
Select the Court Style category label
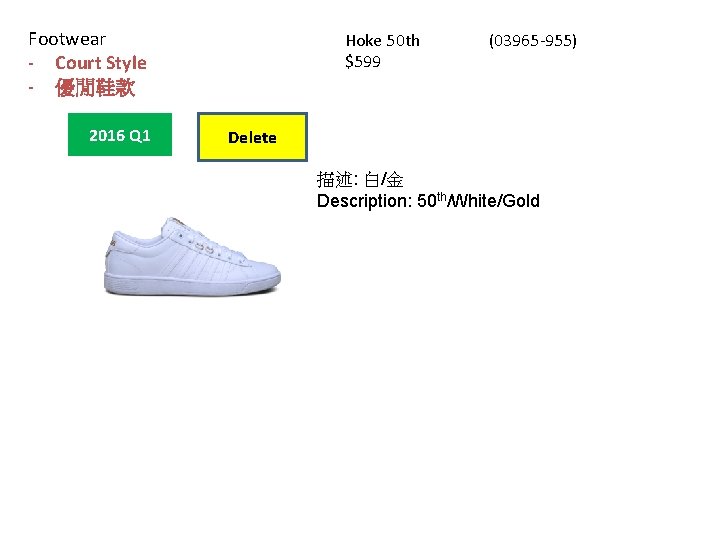101,63
